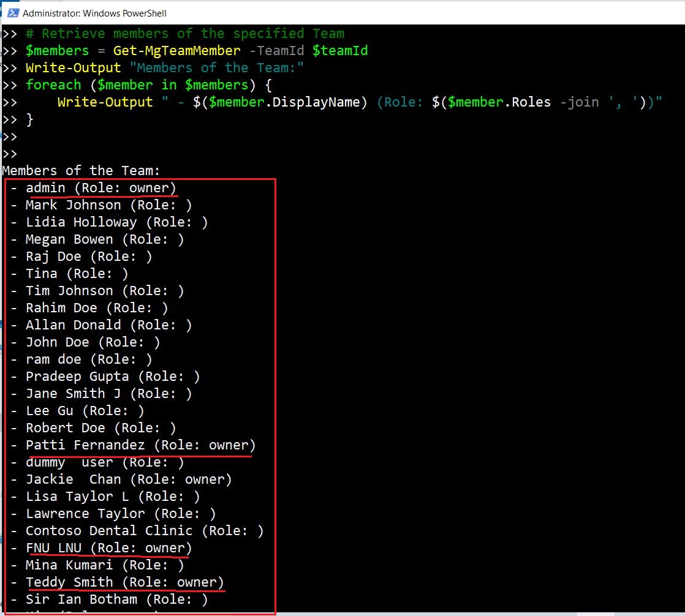685x616 pixels.
Task: Click the Contoso Dental Clinic entry
Action: (x=145, y=530)
